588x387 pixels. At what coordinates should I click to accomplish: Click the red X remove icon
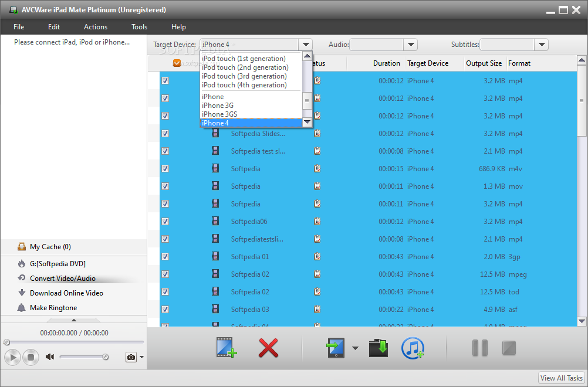269,348
